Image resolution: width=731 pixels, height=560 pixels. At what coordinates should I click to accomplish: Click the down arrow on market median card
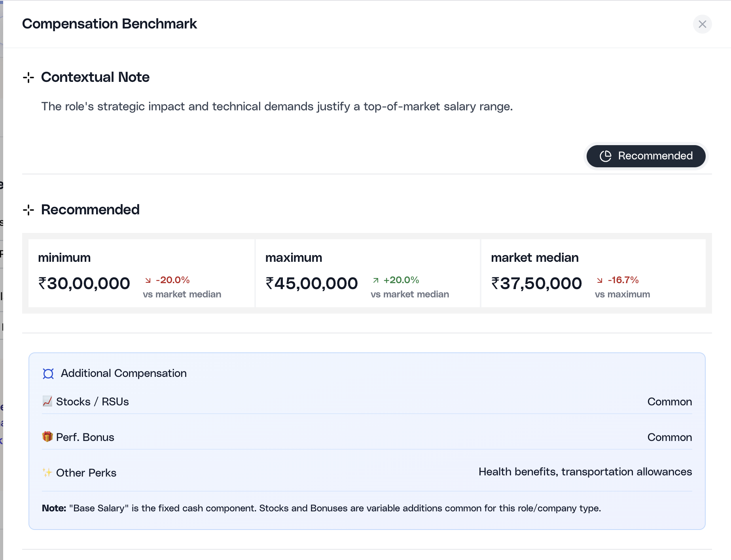coord(600,280)
